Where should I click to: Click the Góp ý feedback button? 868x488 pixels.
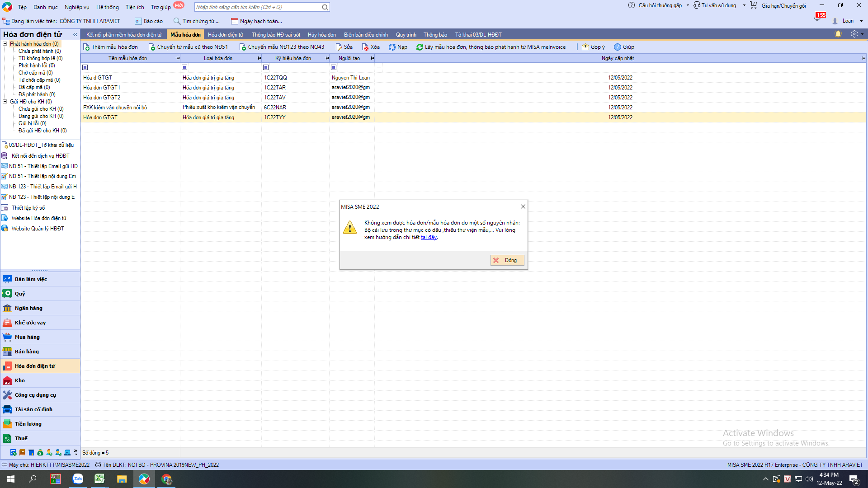(593, 47)
